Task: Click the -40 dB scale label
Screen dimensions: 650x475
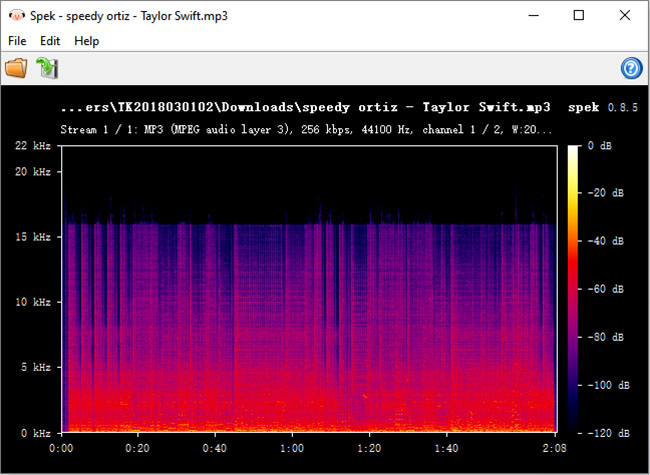Action: [x=606, y=241]
